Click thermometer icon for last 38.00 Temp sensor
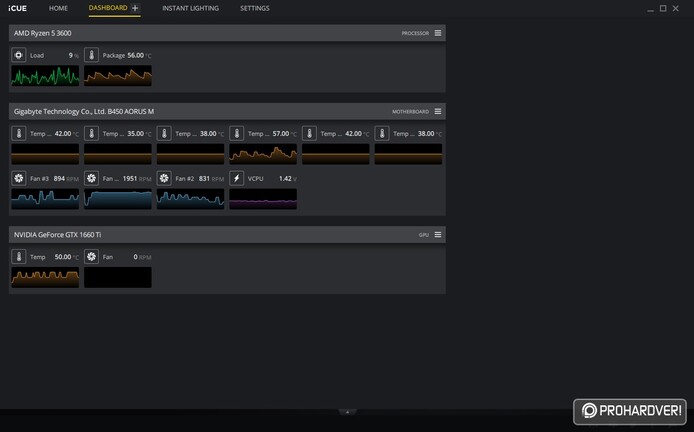Screen dimensions: 694x432 [x=382, y=134]
